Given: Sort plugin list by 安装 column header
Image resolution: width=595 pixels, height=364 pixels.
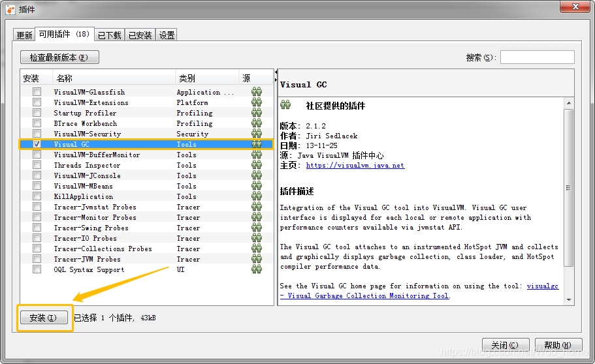Looking at the screenshot, I should [37, 78].
